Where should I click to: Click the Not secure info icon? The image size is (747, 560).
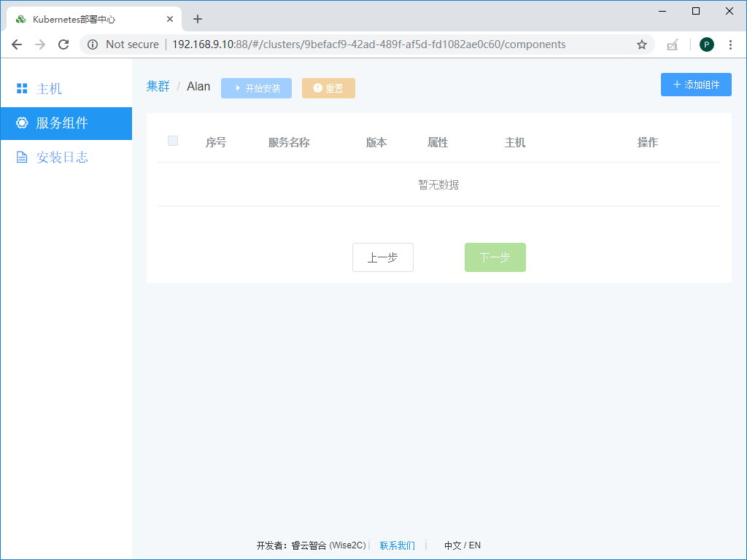pyautogui.click(x=92, y=44)
